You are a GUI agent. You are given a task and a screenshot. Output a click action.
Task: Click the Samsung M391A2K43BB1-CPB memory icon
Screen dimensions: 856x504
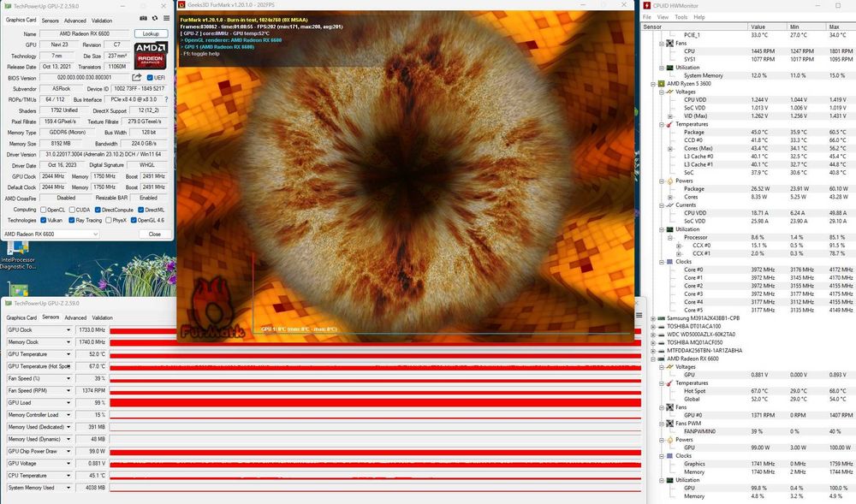coord(661,318)
